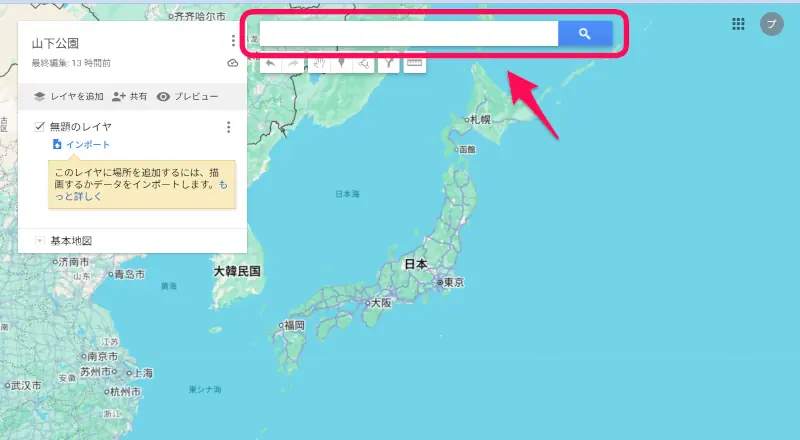Click the map title 山下公園
800x440 pixels.
coord(55,43)
